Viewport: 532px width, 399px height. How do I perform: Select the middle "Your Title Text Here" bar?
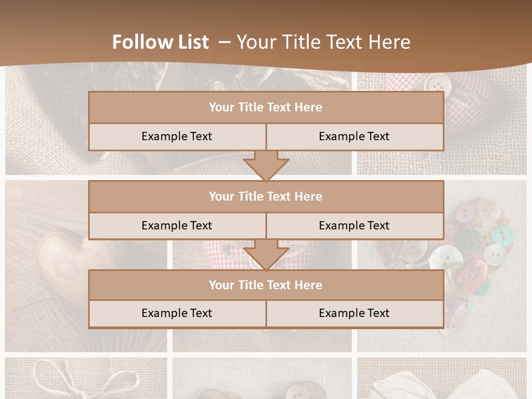(x=266, y=196)
